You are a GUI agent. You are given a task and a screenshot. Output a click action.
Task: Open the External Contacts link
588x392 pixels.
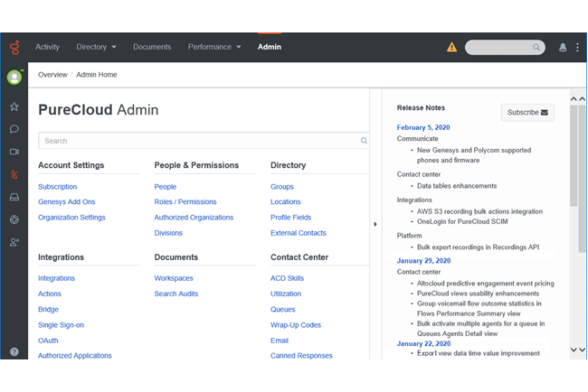[298, 233]
